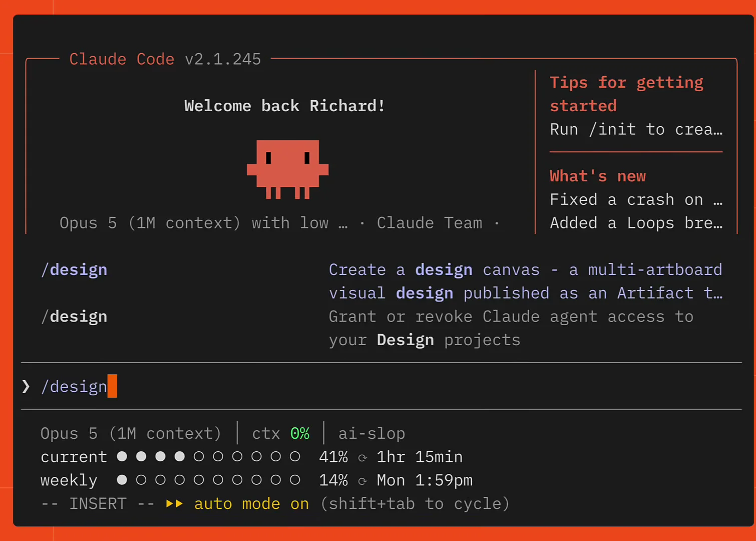Screen dimensions: 756x541
Task: Click the prompt chevron icon before /design
Action: click(26, 386)
